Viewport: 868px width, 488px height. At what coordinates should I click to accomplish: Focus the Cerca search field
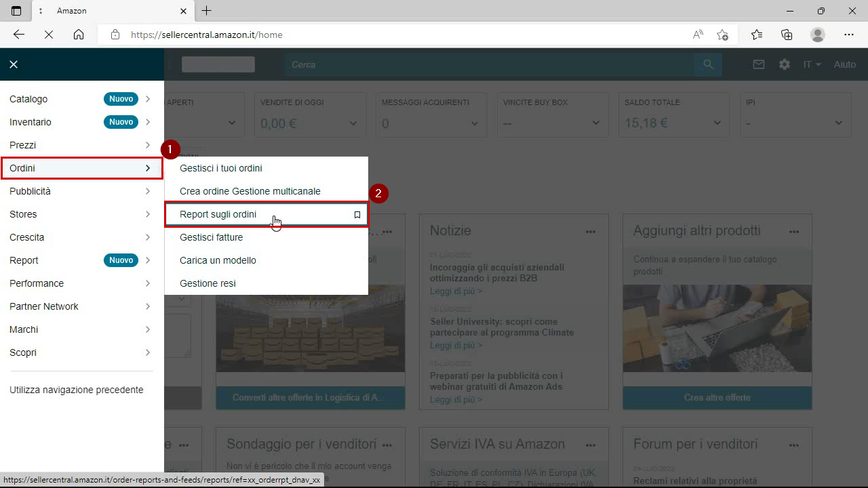490,64
